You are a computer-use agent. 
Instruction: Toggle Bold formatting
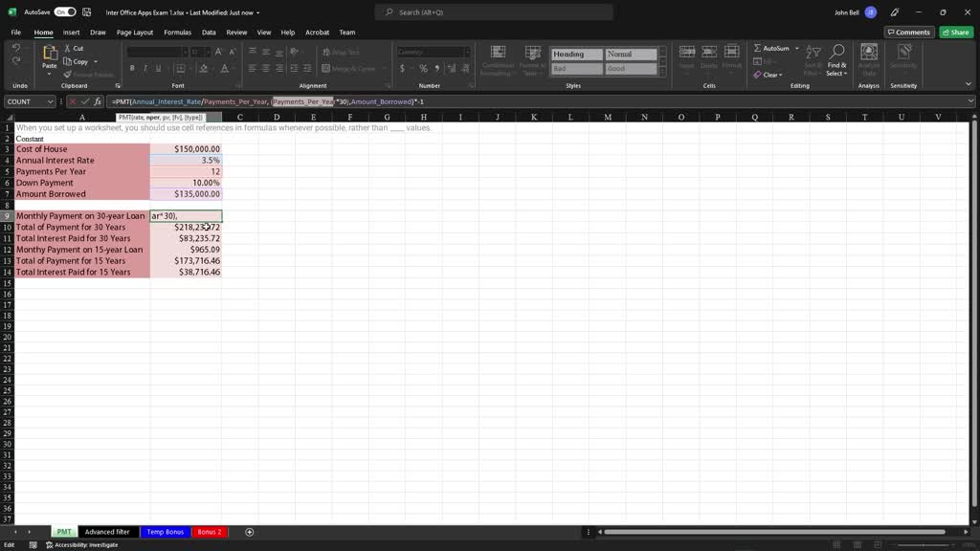[x=131, y=67]
